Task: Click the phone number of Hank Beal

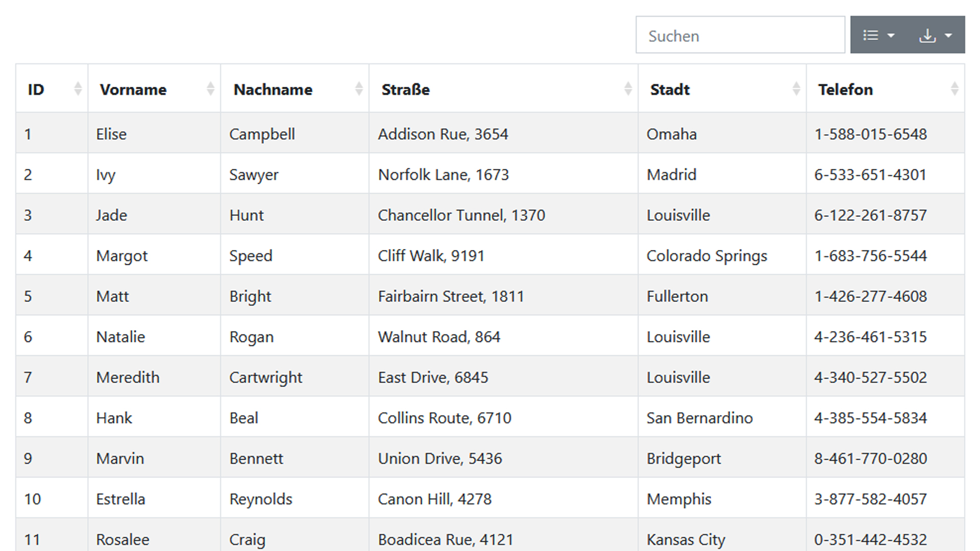Action: pos(870,417)
